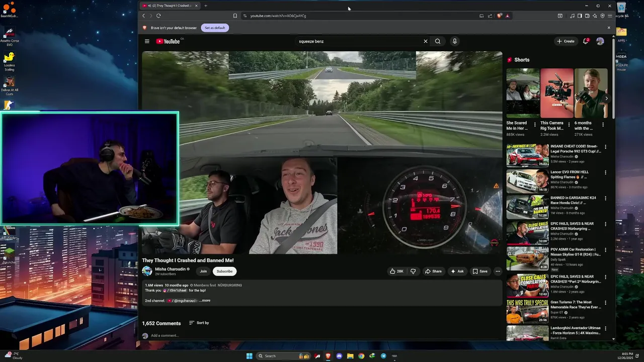The height and width of the screenshot is (362, 644).
Task: Open Lamborghini Aventador Ultimae thumbnail
Action: pos(527,332)
